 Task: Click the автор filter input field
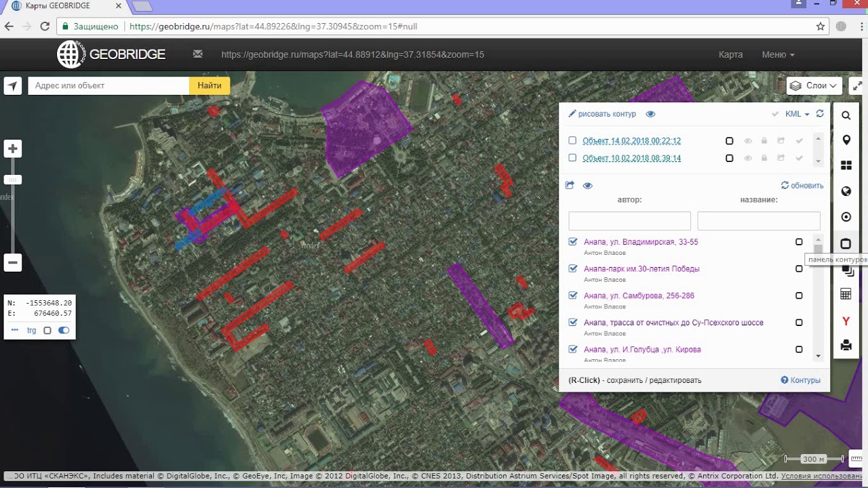(629, 221)
